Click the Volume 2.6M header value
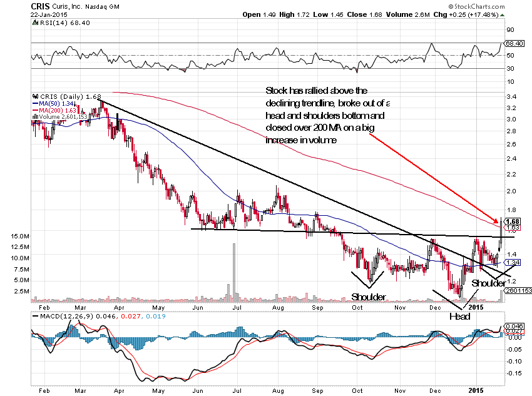 click(408, 14)
